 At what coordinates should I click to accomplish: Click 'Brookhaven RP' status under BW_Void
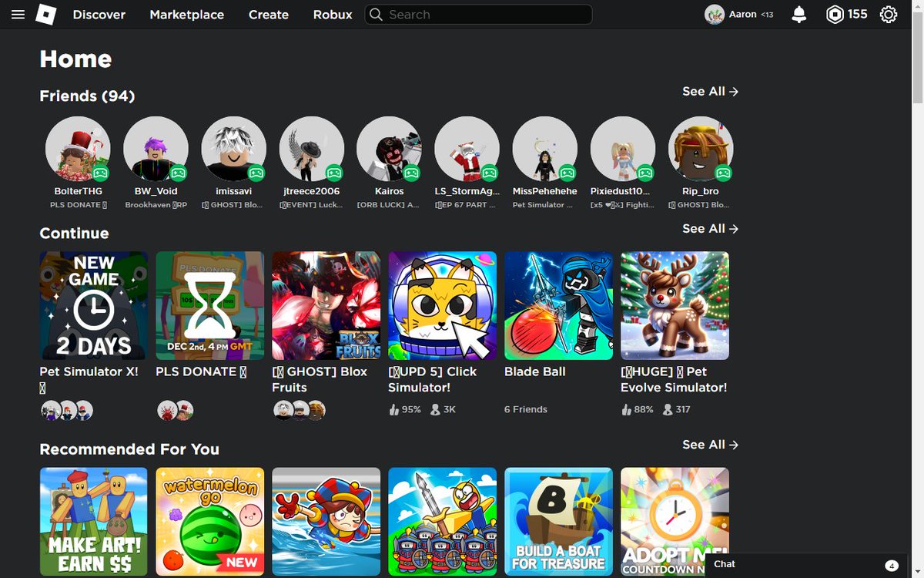(x=156, y=205)
